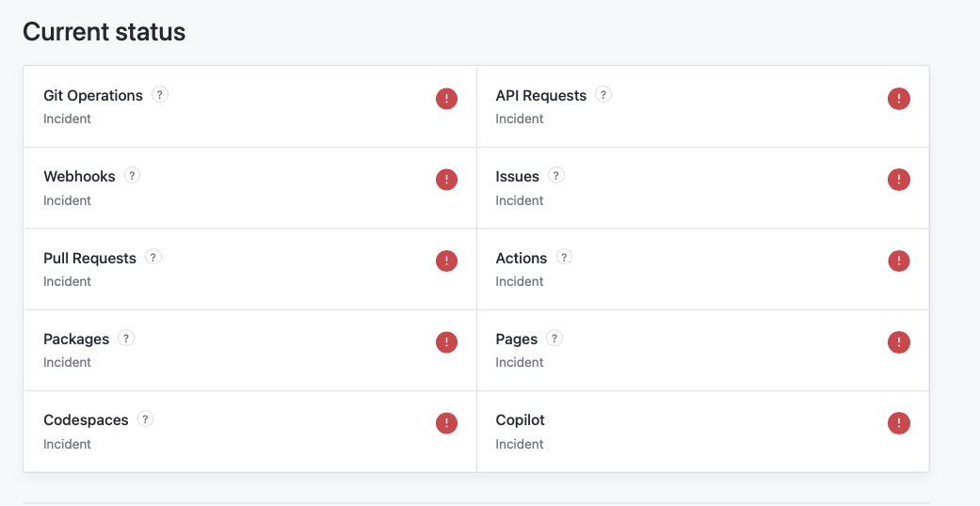
Task: Select the API Requests component name
Action: coord(541,96)
